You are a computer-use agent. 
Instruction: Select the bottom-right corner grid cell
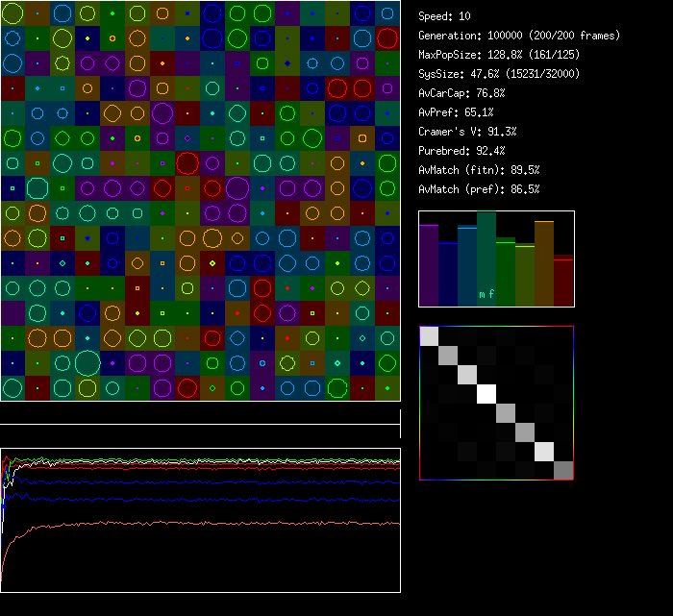click(387, 388)
